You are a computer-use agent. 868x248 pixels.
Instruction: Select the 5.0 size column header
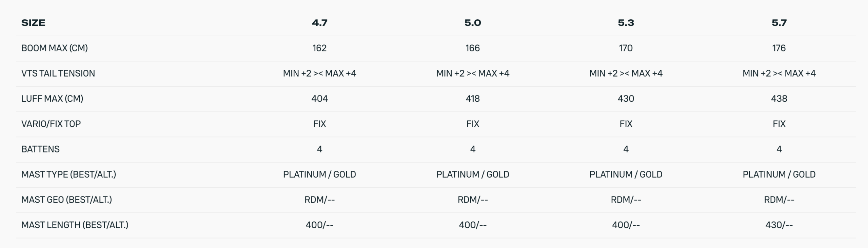pyautogui.click(x=473, y=23)
